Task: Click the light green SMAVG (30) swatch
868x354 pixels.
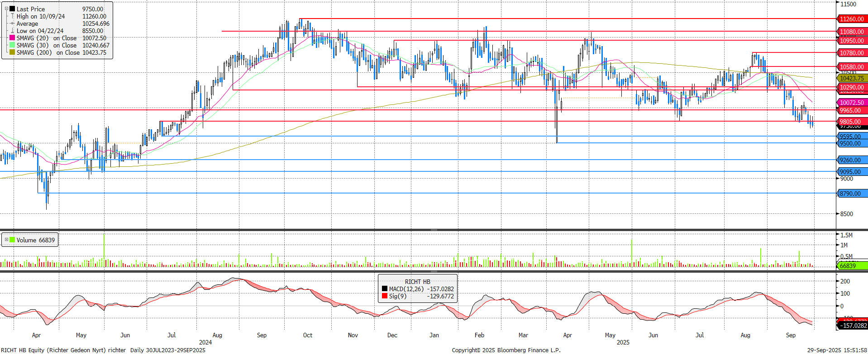Action: coord(12,45)
